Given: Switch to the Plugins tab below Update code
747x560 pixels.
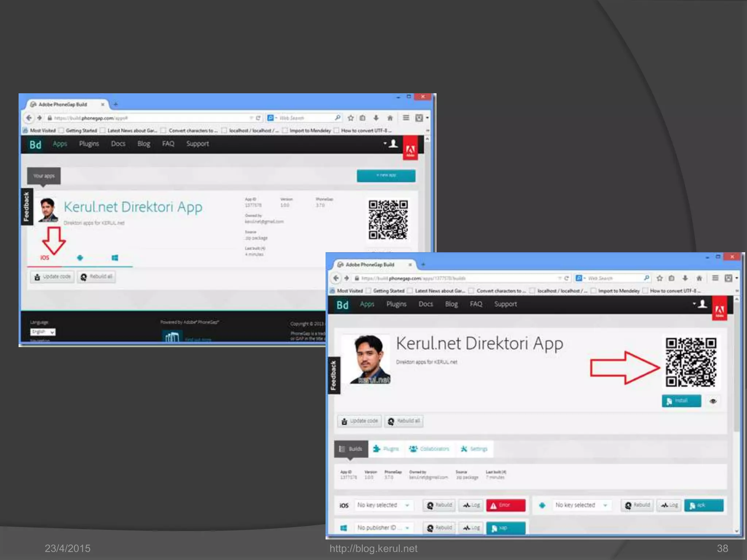Looking at the screenshot, I should pyautogui.click(x=386, y=449).
